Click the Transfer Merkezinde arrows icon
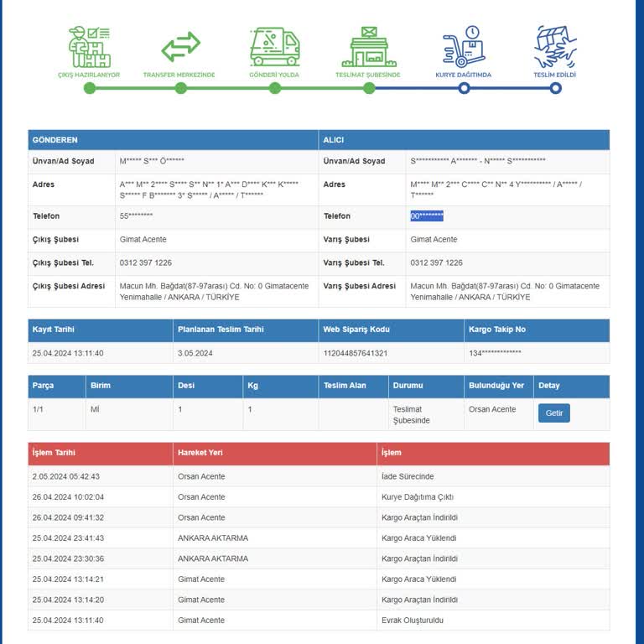 [x=180, y=46]
